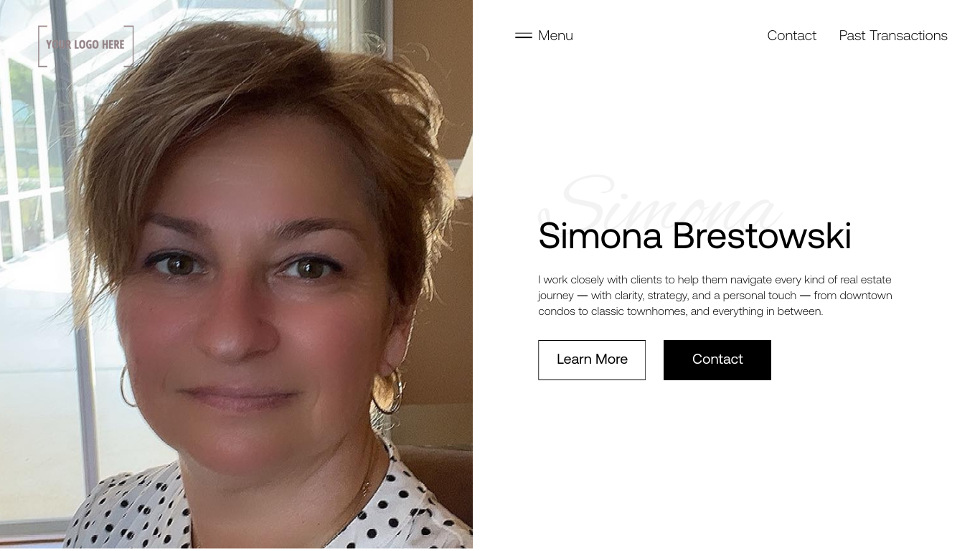The width and height of the screenshot is (980, 551).
Task: Open the Past Transactions page link
Action: tap(893, 35)
